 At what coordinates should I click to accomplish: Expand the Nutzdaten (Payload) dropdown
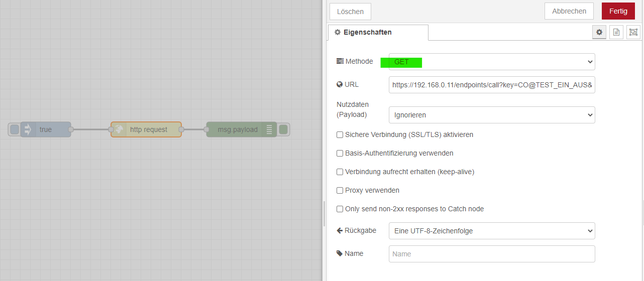(492, 115)
